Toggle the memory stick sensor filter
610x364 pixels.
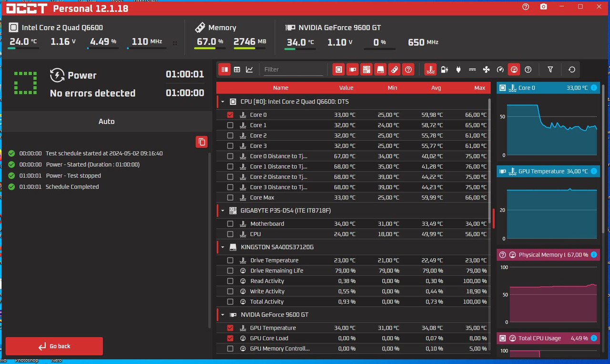[x=394, y=70]
